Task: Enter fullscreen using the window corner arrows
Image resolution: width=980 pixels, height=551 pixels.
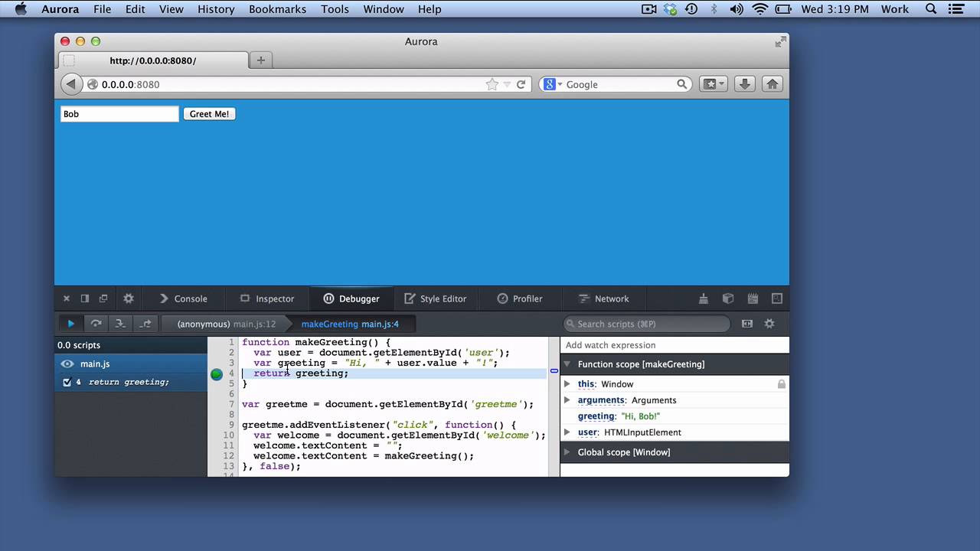Action: point(780,42)
